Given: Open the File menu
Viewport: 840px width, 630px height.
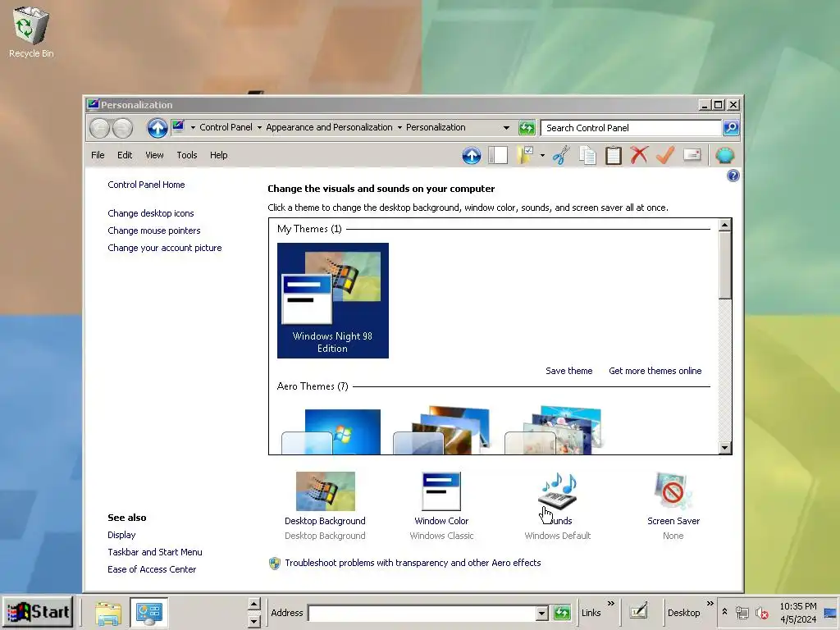Looking at the screenshot, I should (x=98, y=155).
